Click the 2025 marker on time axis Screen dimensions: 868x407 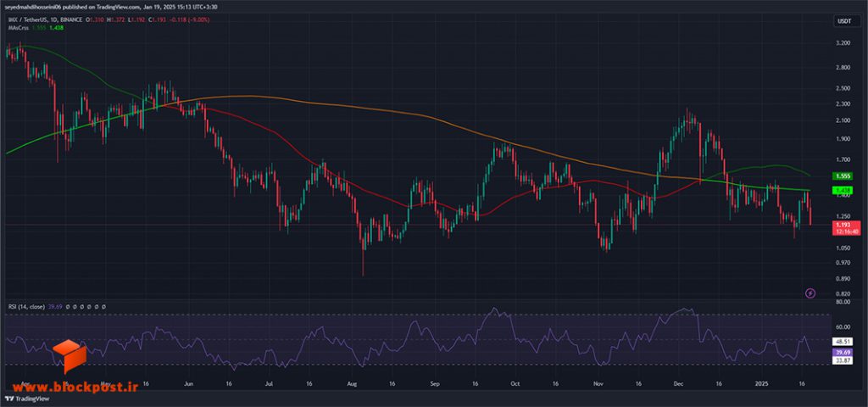pyautogui.click(x=762, y=382)
